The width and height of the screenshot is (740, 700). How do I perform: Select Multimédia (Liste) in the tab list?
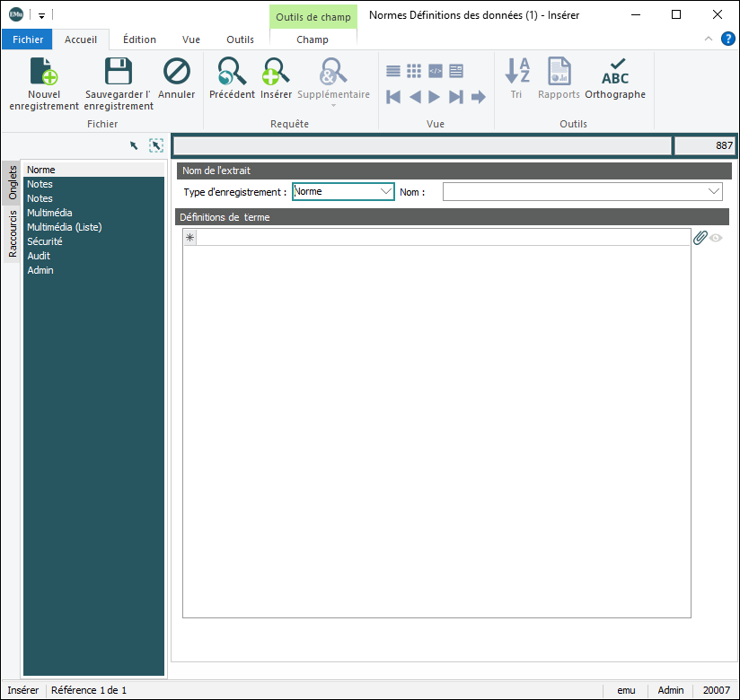(65, 227)
